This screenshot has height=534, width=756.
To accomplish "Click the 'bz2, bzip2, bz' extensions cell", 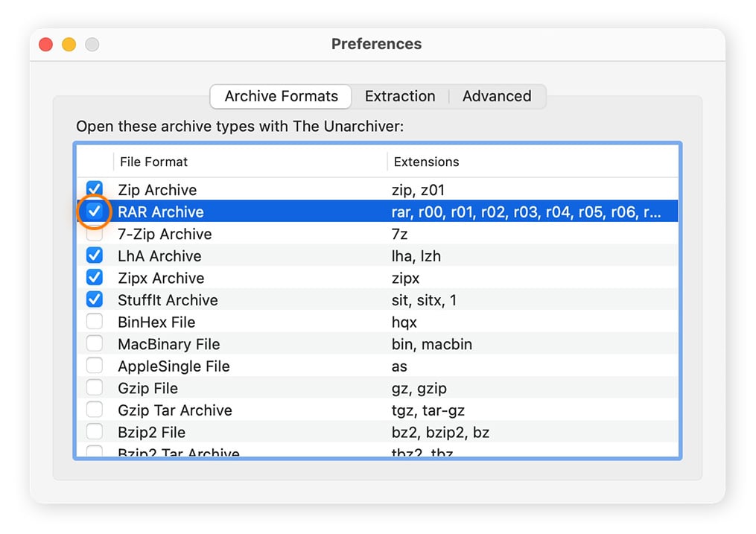I will [x=440, y=433].
